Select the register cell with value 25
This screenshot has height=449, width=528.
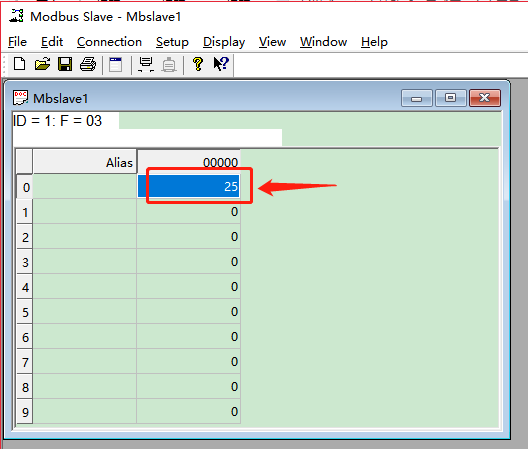coord(189,186)
